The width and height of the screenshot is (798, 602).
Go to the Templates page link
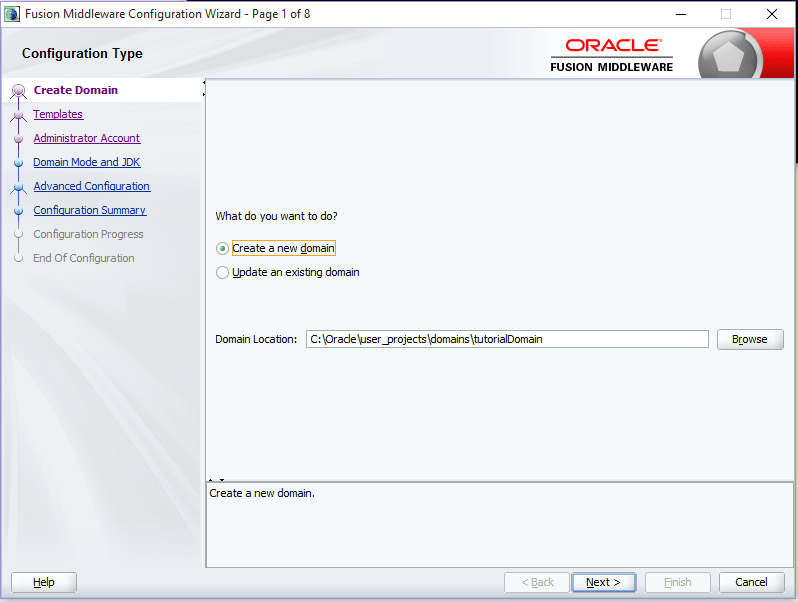point(58,115)
